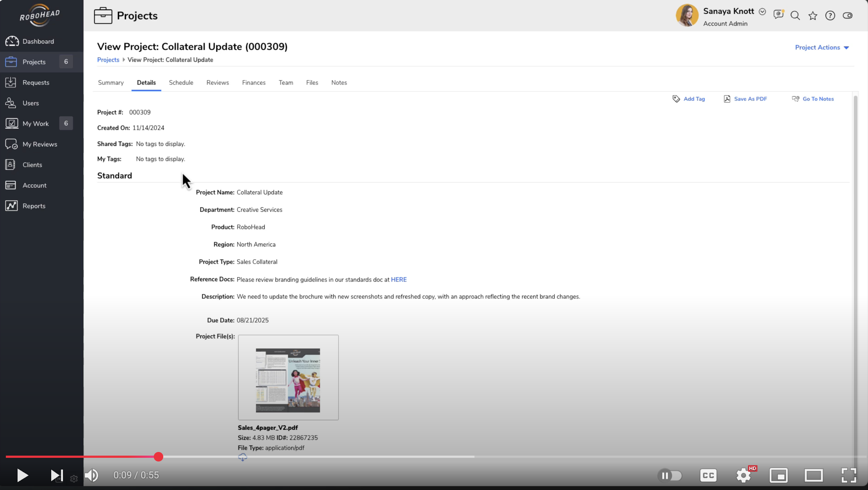Open Account in sidebar
This screenshot has height=490, width=868.
pyautogui.click(x=34, y=185)
